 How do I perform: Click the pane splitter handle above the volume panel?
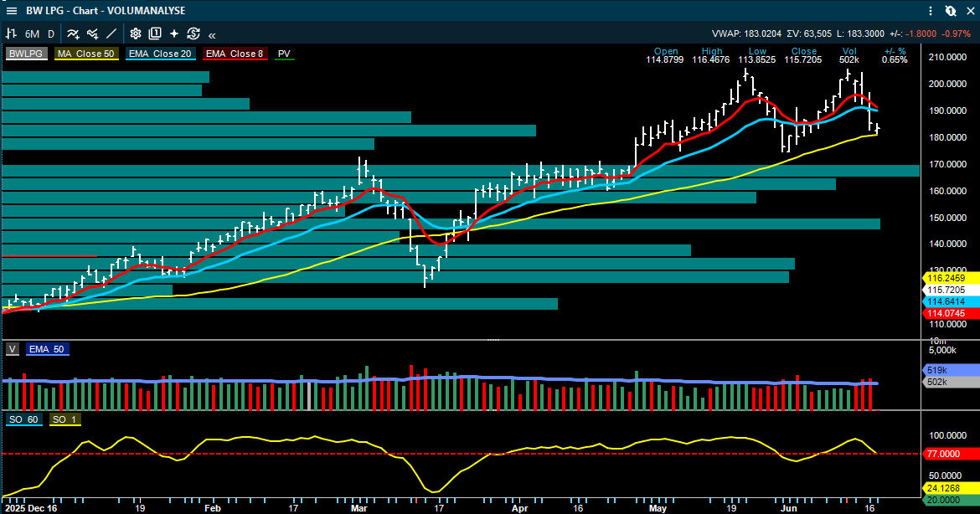[x=493, y=340]
